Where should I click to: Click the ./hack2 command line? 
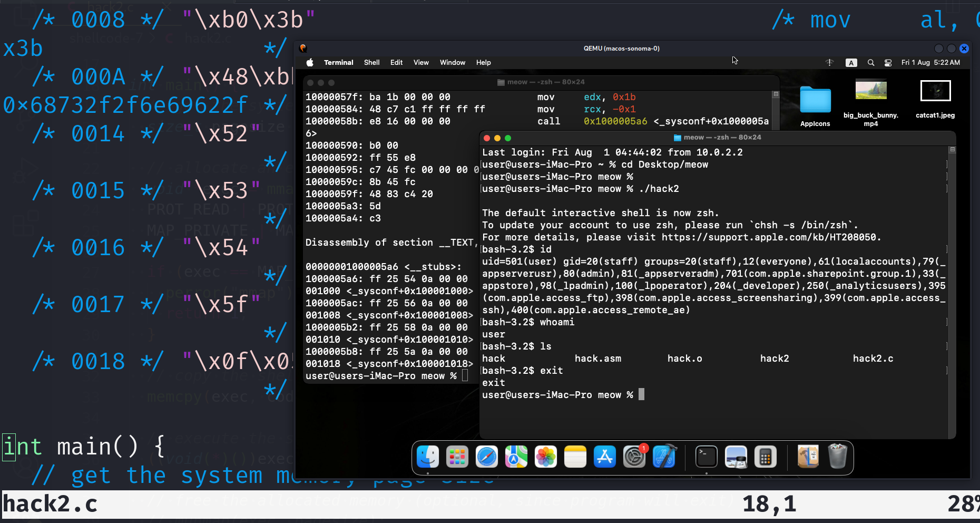coord(581,189)
